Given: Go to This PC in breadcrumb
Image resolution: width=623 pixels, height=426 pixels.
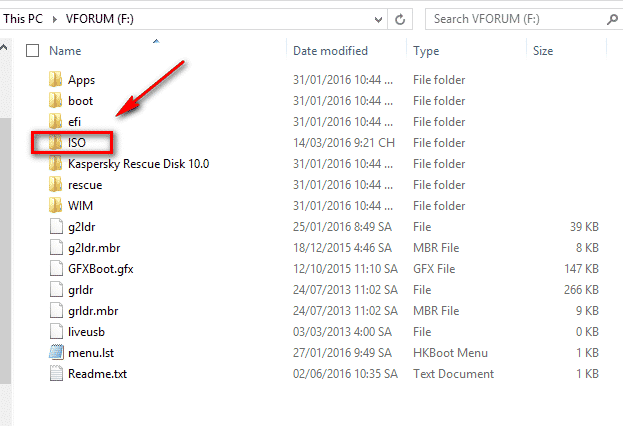Looking at the screenshot, I should pyautogui.click(x=23, y=19).
